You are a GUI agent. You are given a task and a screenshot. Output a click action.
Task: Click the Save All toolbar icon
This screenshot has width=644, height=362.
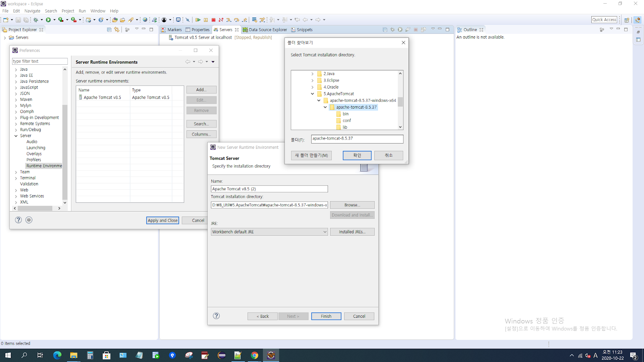point(26,20)
